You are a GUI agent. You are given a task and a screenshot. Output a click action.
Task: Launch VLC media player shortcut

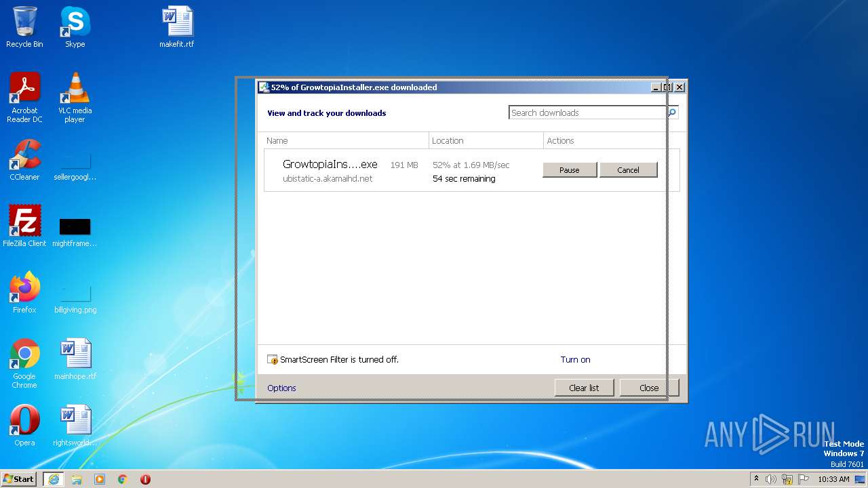(x=75, y=97)
